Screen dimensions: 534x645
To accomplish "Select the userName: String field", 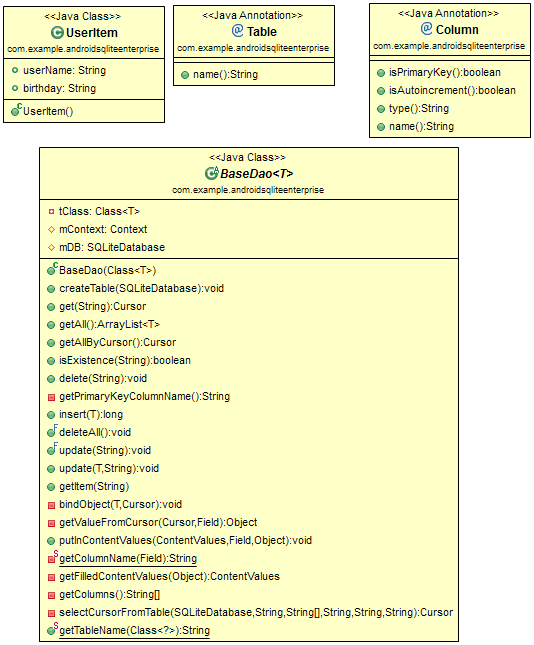I will tap(64, 70).
